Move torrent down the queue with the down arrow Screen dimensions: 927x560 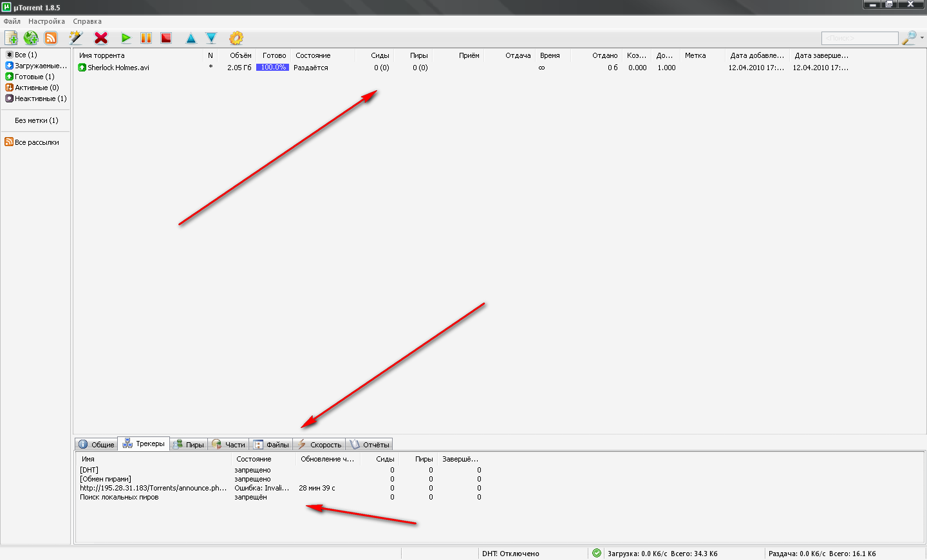pos(211,39)
